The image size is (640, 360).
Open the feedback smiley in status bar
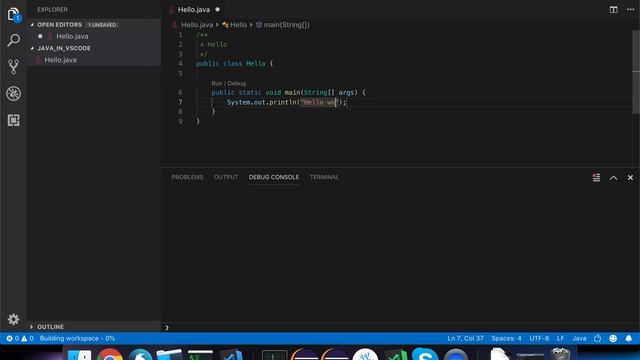click(x=613, y=338)
